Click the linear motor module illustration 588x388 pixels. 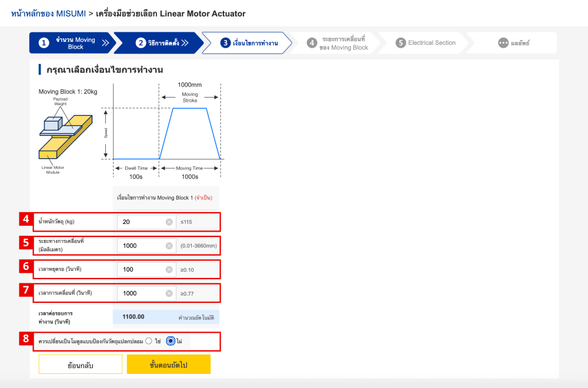click(x=65, y=137)
